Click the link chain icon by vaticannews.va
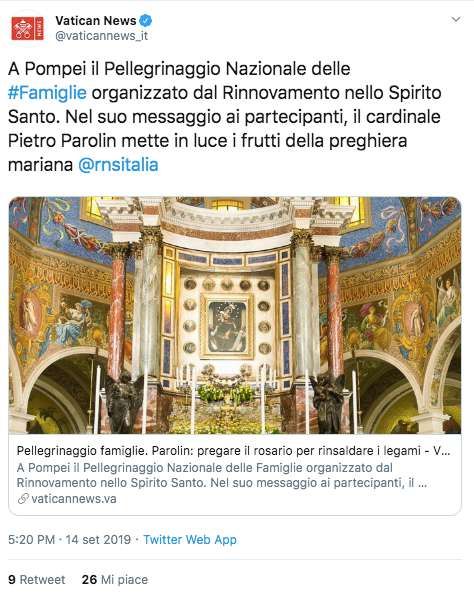 pos(23,499)
